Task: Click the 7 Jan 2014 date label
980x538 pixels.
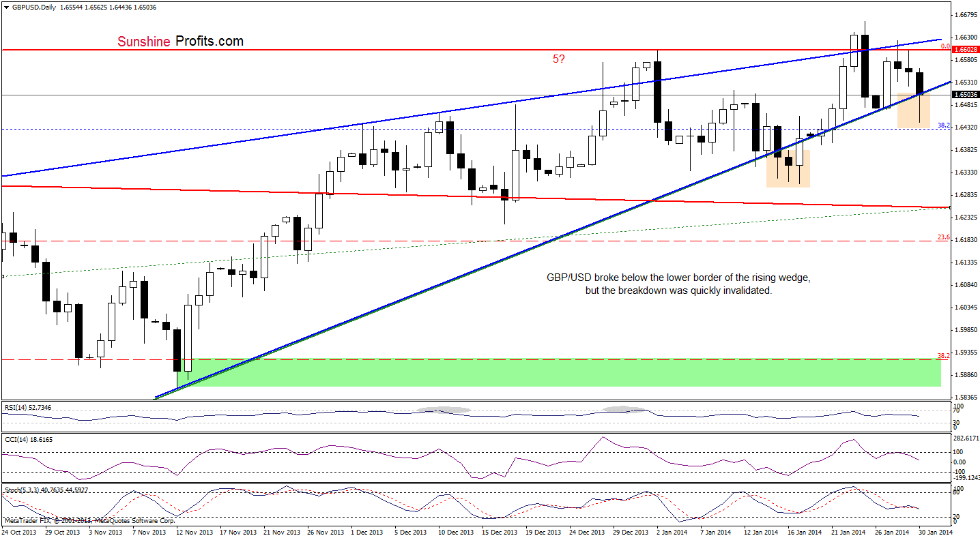Action: point(715,532)
